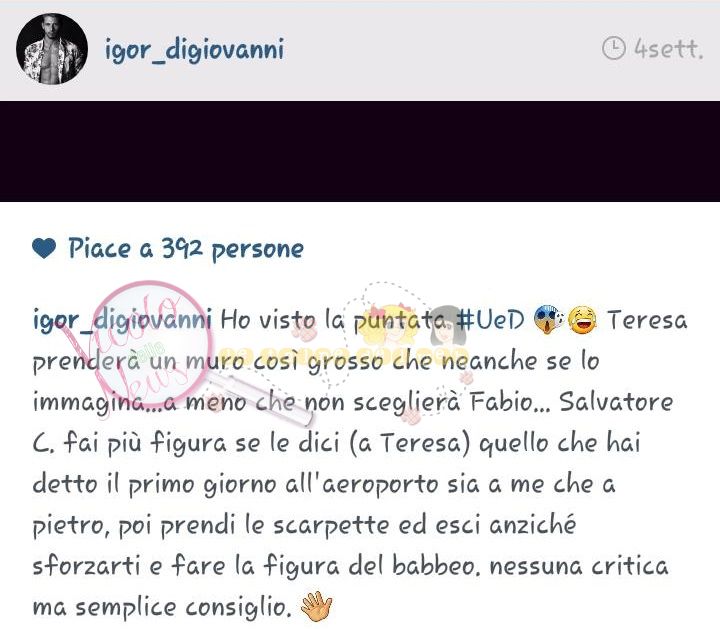Open the Piace a 392 persone list
The width and height of the screenshot is (720, 629).
[x=186, y=249]
